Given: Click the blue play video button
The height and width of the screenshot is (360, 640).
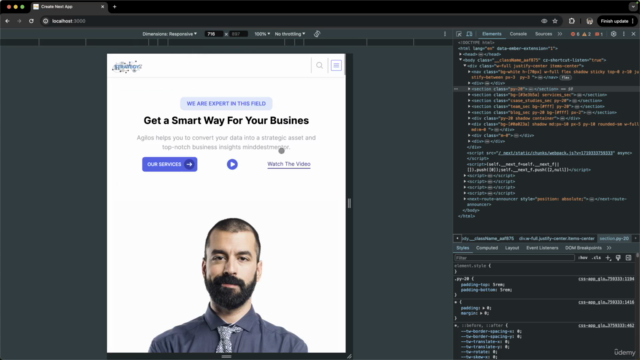Looking at the screenshot, I should pos(232,164).
